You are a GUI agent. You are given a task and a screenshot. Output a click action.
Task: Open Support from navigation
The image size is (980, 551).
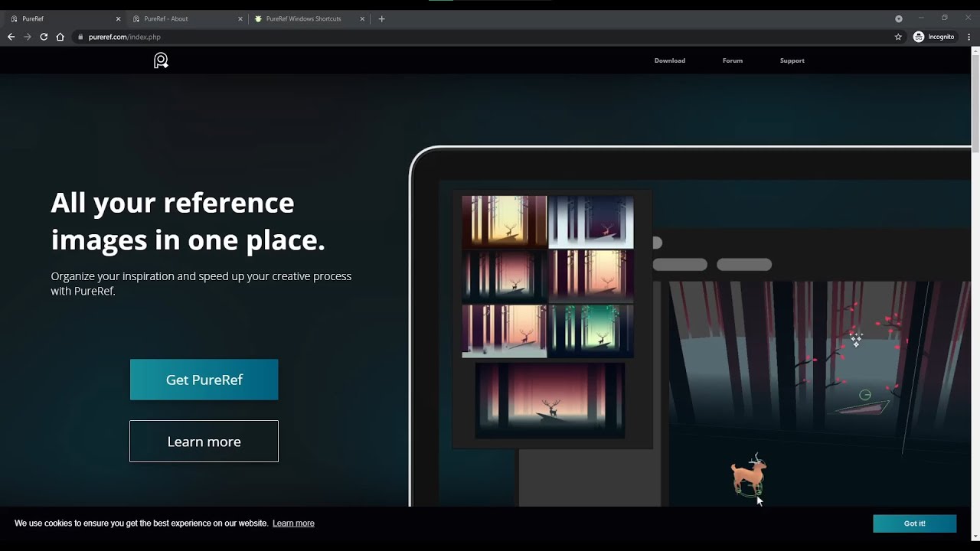[x=792, y=60]
